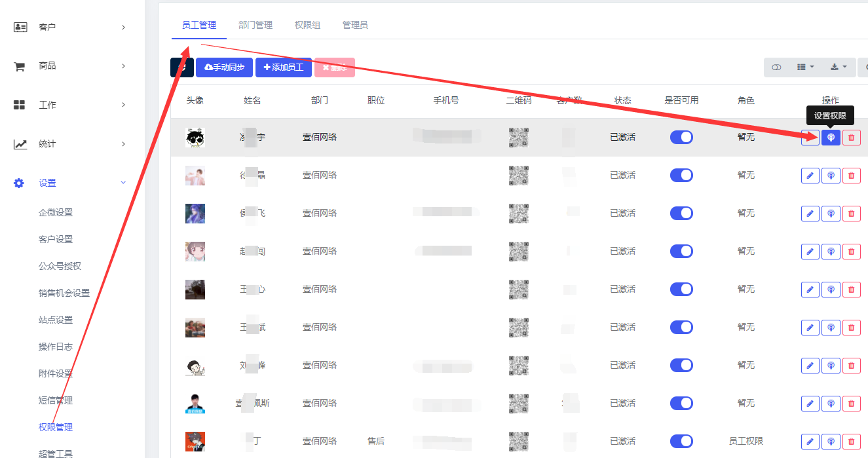Edit the employee with position 售后
868x458 pixels.
click(810, 442)
